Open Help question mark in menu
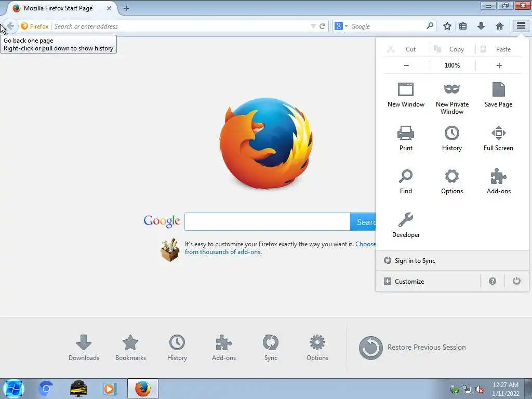532x399 pixels. [493, 281]
